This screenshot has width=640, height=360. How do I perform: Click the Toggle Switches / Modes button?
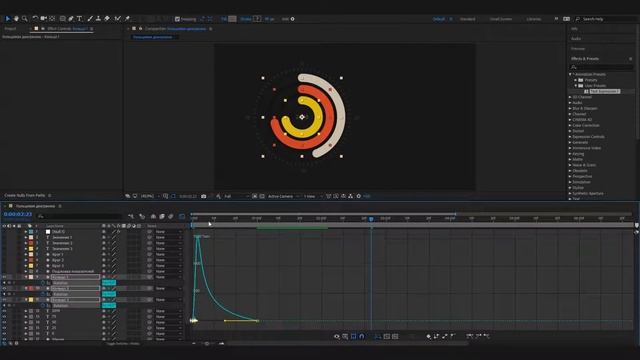pyautogui.click(x=123, y=344)
